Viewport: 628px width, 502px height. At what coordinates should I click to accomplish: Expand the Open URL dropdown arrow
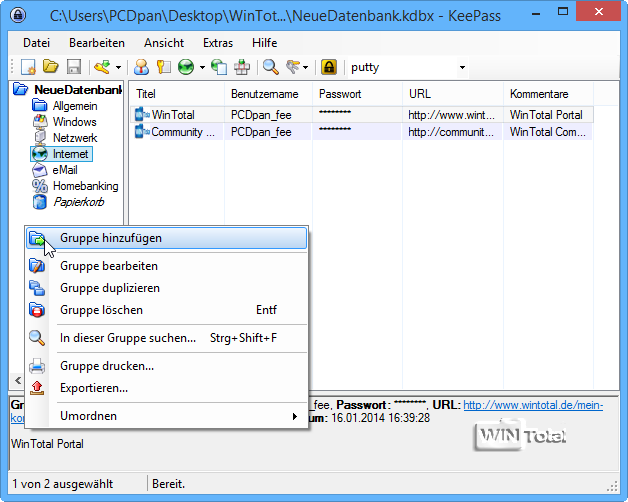(202, 67)
